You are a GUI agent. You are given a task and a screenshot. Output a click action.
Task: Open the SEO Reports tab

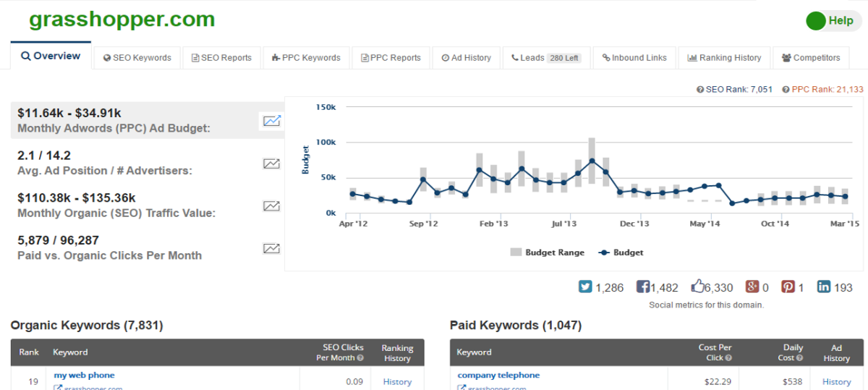[222, 58]
